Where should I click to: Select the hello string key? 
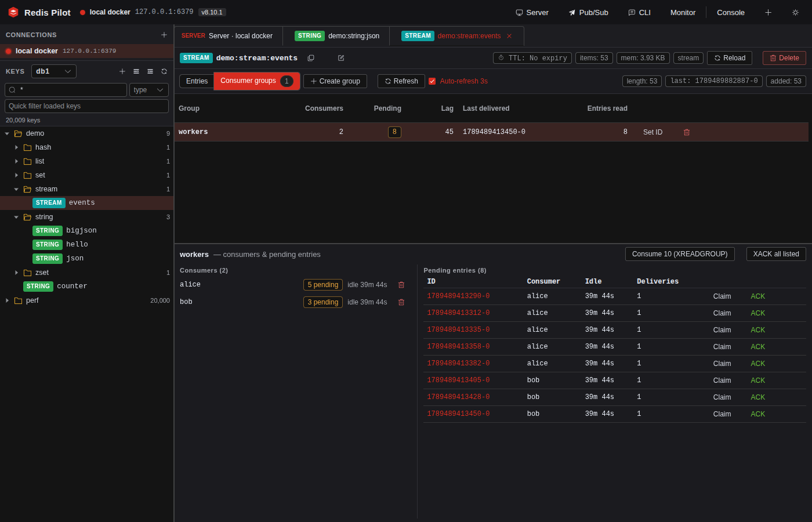pyautogui.click(x=86, y=245)
